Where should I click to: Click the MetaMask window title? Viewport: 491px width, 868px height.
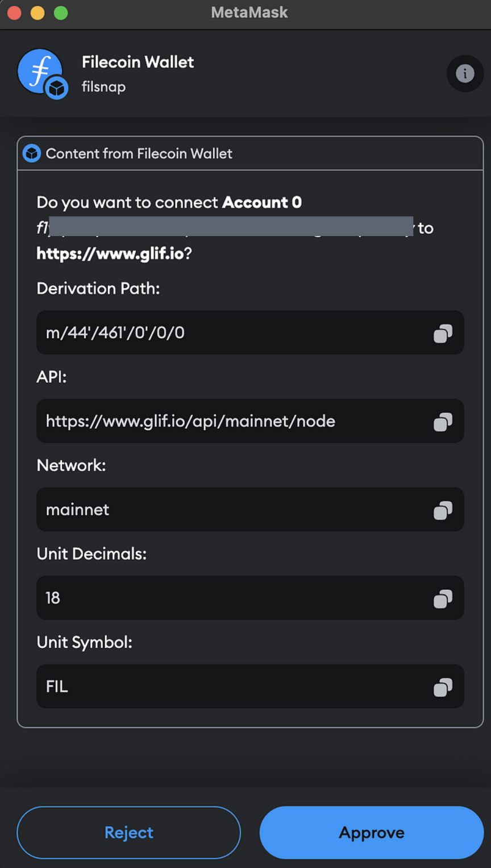click(249, 12)
